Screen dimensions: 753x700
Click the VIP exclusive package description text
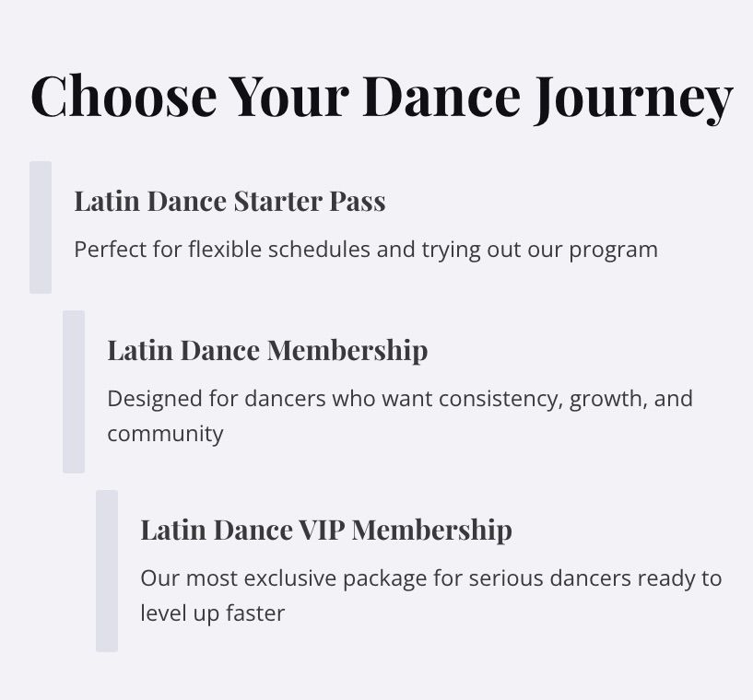click(x=431, y=595)
